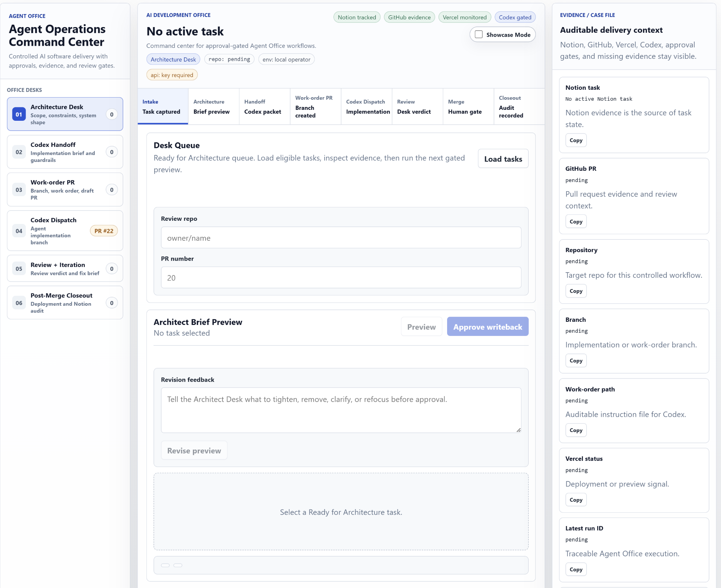The image size is (721, 588).
Task: Copy the Vercel status value
Action: coord(576,500)
